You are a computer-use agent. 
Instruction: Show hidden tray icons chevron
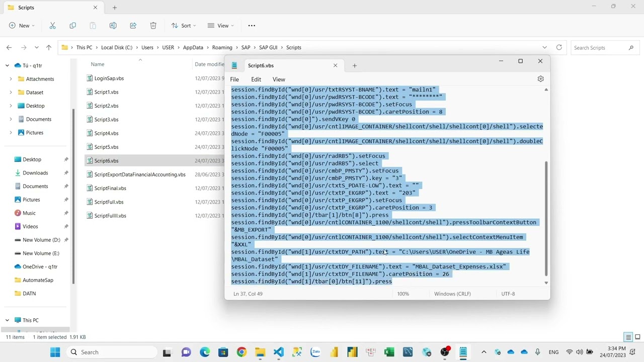click(484, 352)
